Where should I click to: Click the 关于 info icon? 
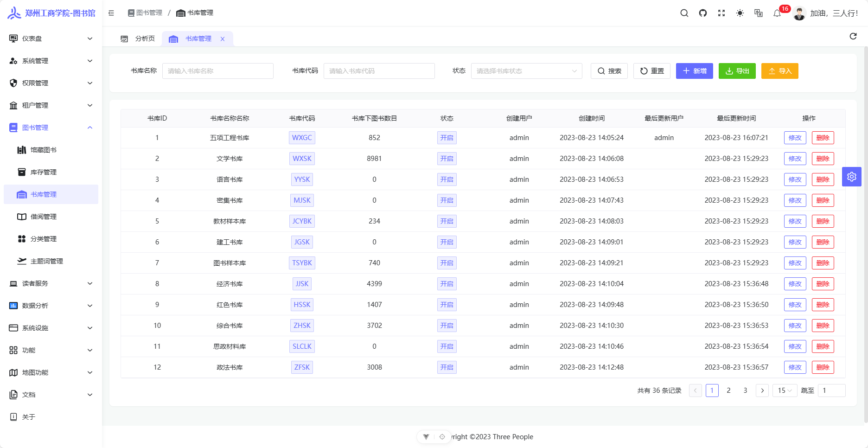tap(13, 417)
